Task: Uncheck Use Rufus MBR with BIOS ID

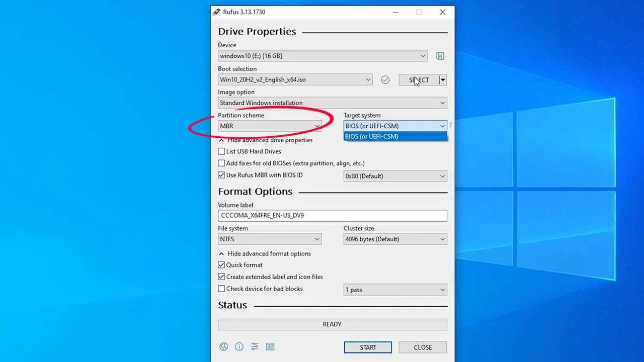Action: pos(221,175)
